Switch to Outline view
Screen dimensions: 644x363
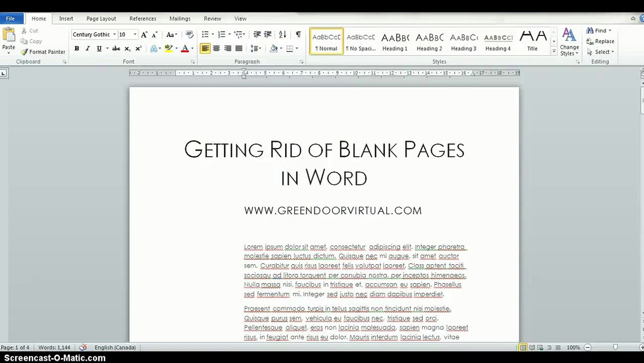[549, 347]
